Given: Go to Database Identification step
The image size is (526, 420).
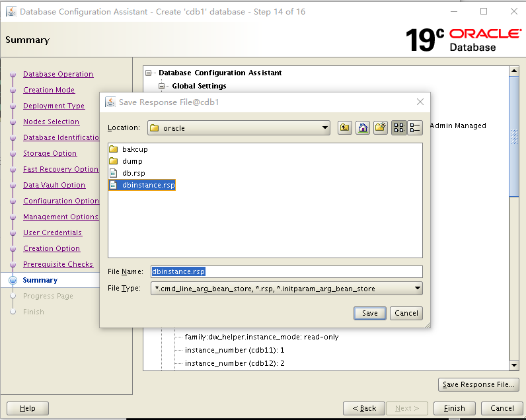Looking at the screenshot, I should (61, 137).
